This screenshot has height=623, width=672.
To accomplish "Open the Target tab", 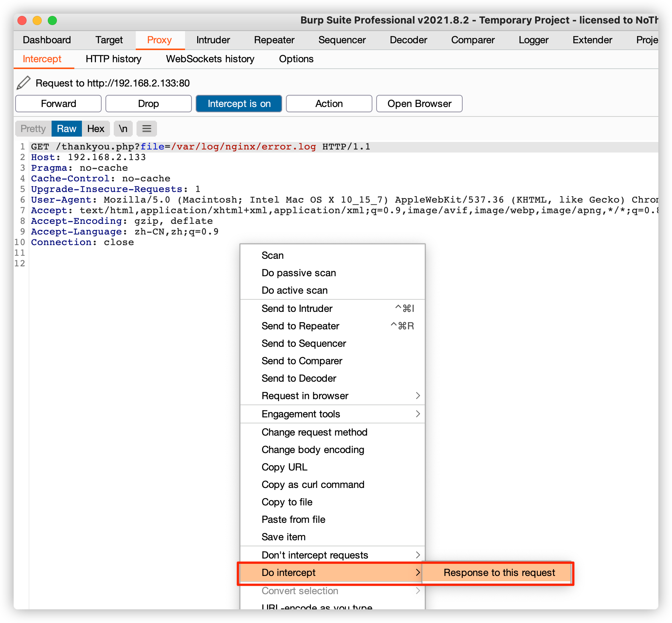I will tap(109, 40).
